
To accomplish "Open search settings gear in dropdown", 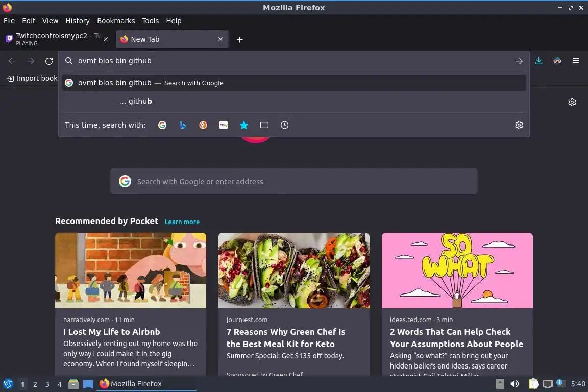I will coord(519,125).
